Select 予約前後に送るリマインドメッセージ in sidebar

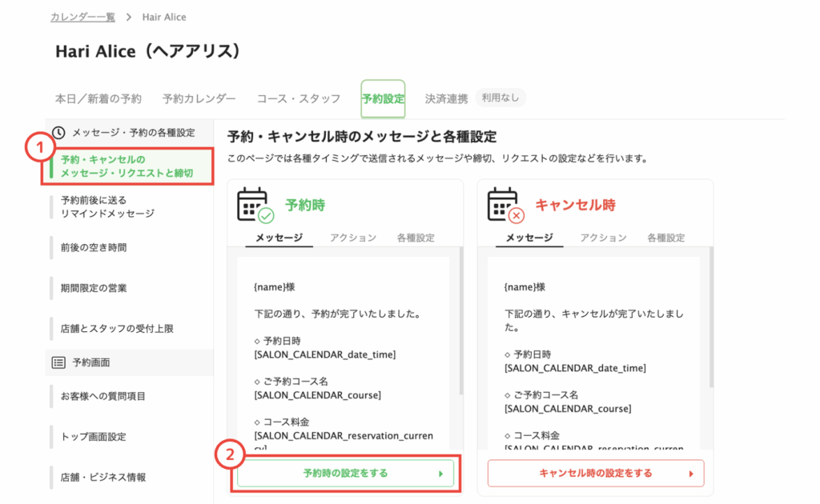(x=107, y=207)
